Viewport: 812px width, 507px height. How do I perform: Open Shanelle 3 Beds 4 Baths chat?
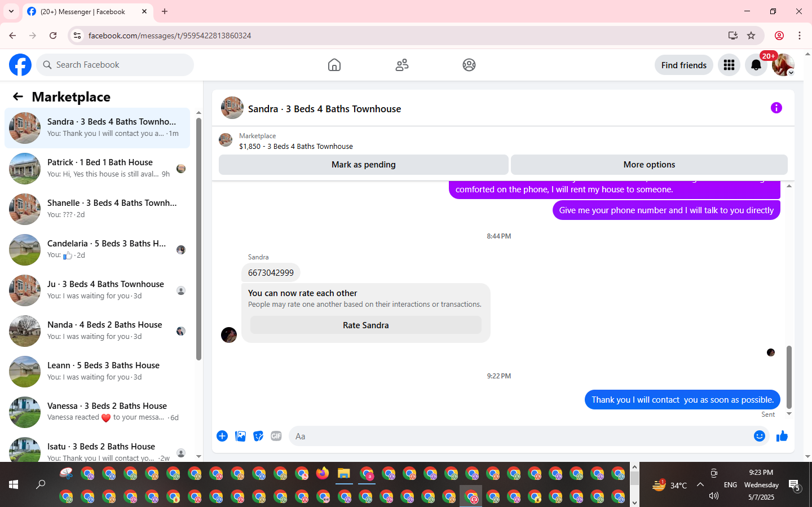(97, 209)
